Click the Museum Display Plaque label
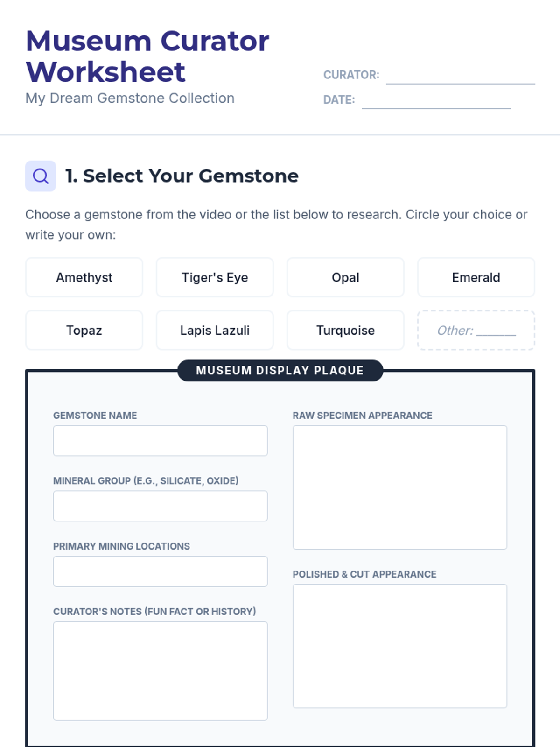This screenshot has width=560, height=747. pos(280,370)
